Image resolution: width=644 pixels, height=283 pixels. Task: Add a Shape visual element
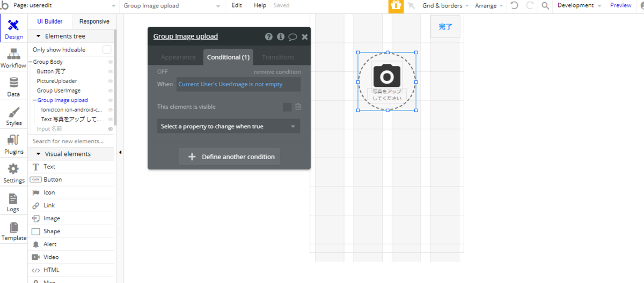[71, 231]
